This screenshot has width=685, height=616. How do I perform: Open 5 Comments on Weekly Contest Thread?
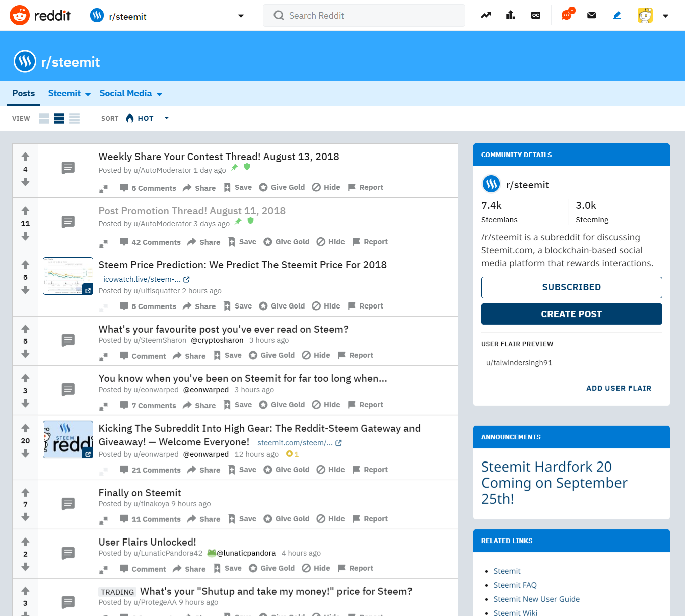click(148, 188)
